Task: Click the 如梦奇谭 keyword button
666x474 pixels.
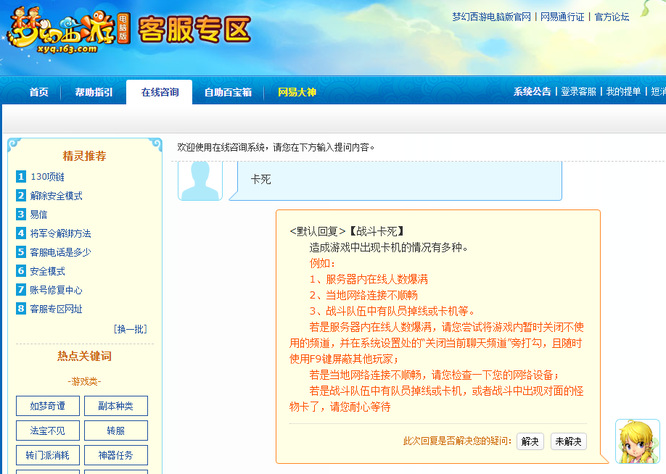Action: point(48,406)
